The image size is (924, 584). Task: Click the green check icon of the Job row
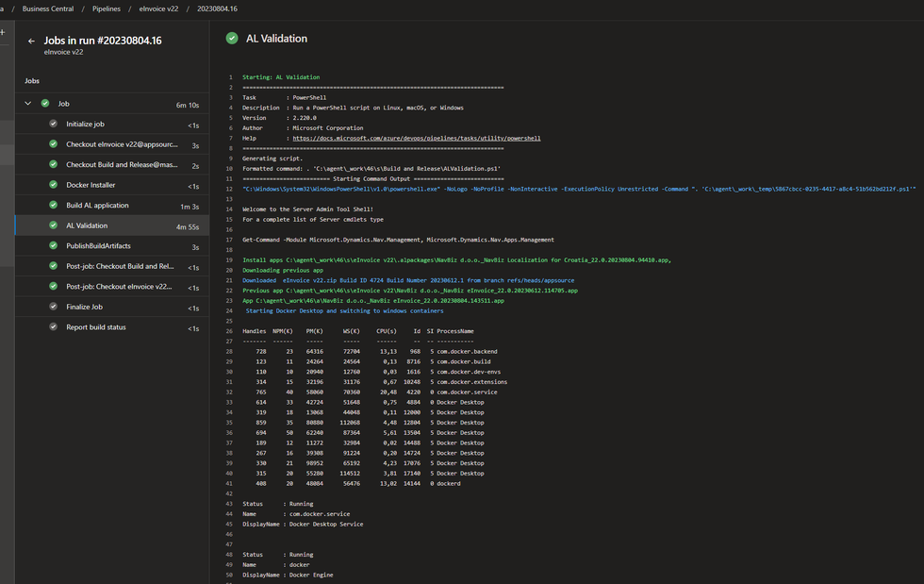pos(45,103)
